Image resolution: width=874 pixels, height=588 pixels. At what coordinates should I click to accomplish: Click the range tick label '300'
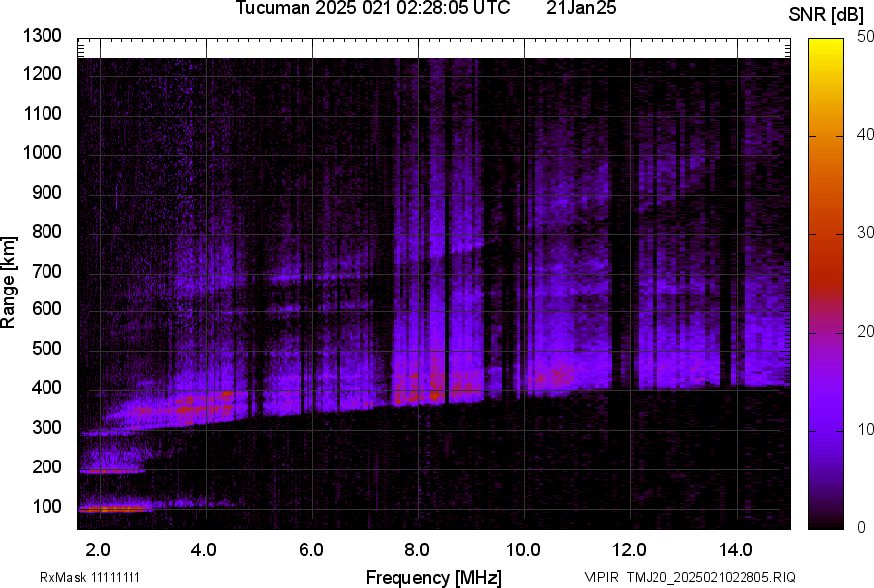[x=46, y=427]
